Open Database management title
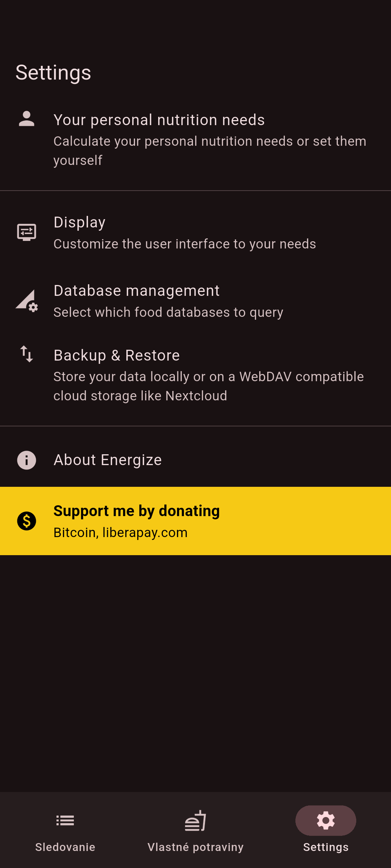Screen dimensions: 391x868 pyautogui.click(x=136, y=291)
